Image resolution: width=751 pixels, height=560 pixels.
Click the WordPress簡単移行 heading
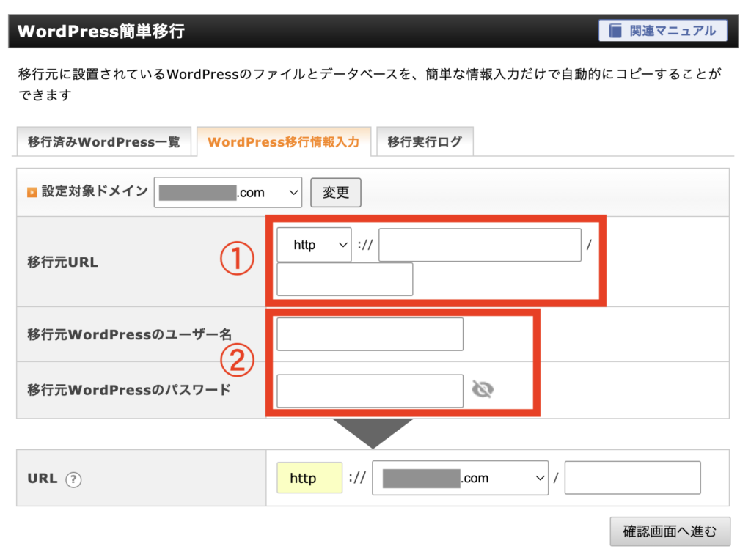[101, 31]
